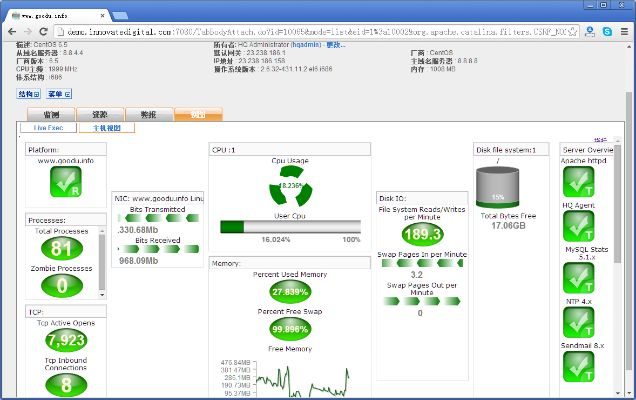Image resolution: width=636 pixels, height=400 pixels.
Task: Select the 监测 tab
Action: point(51,114)
